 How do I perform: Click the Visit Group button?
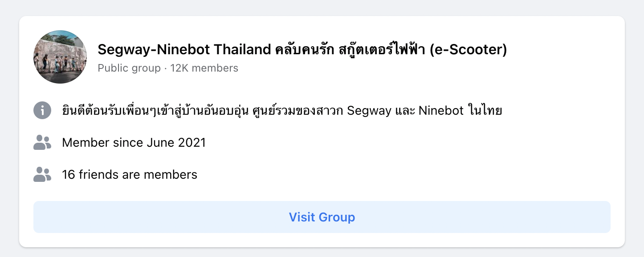pyautogui.click(x=322, y=217)
